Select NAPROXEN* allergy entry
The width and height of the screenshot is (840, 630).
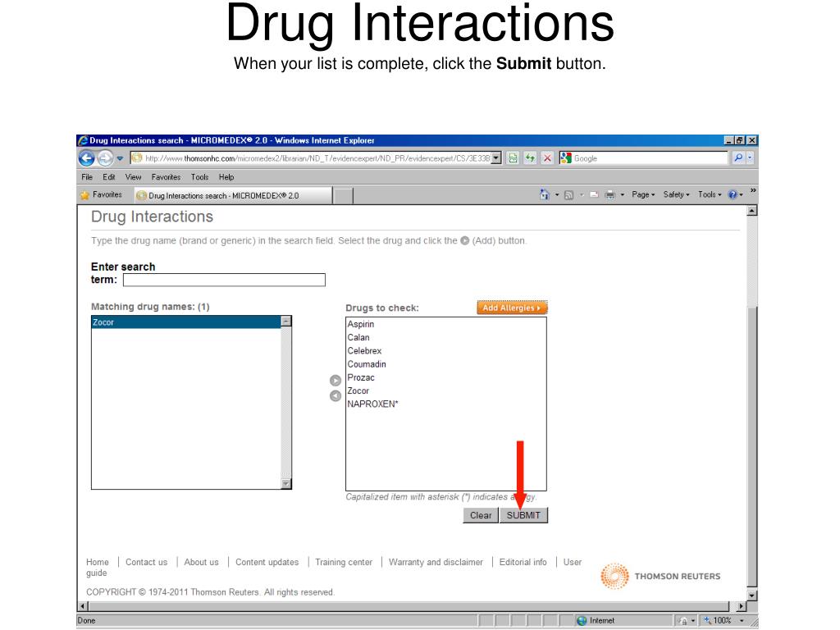(x=372, y=404)
